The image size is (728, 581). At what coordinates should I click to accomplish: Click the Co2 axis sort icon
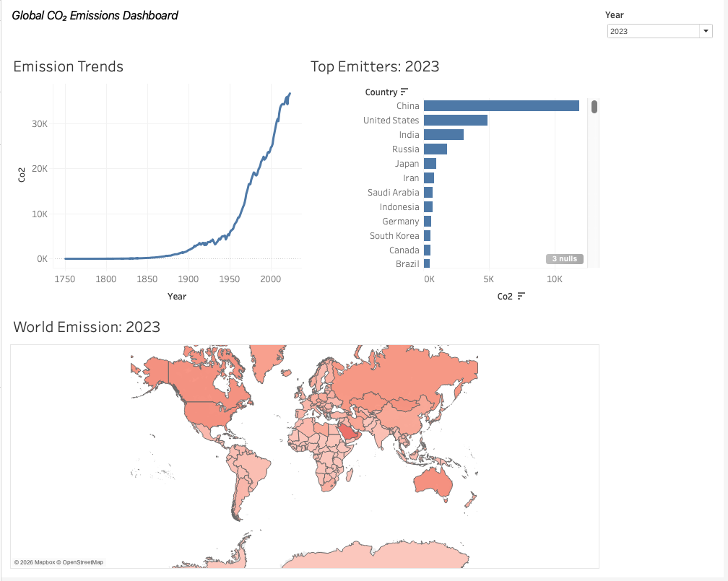tap(521, 296)
